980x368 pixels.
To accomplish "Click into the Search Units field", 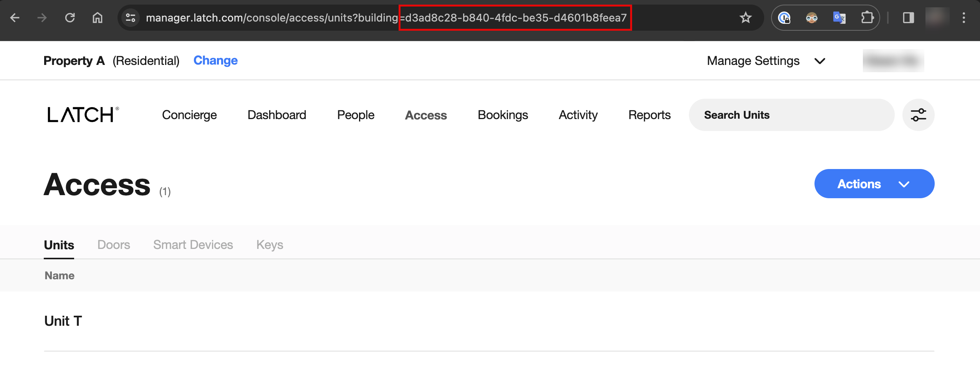I will pyautogui.click(x=791, y=115).
